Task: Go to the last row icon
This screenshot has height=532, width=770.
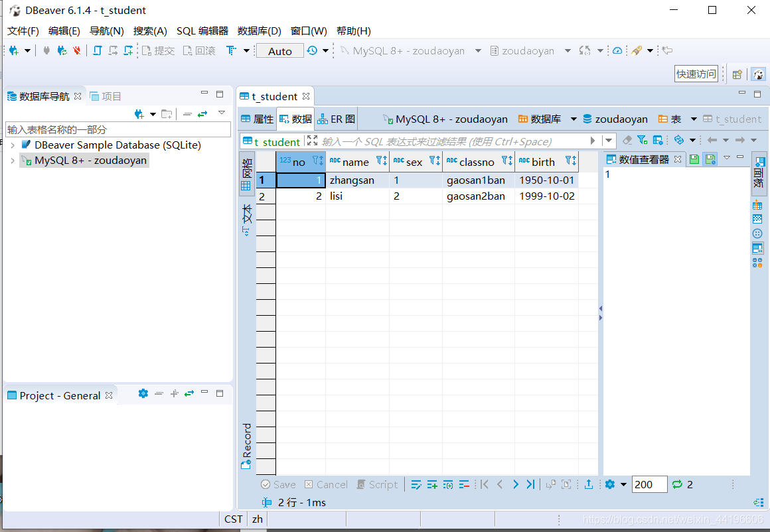Action: pos(530,484)
